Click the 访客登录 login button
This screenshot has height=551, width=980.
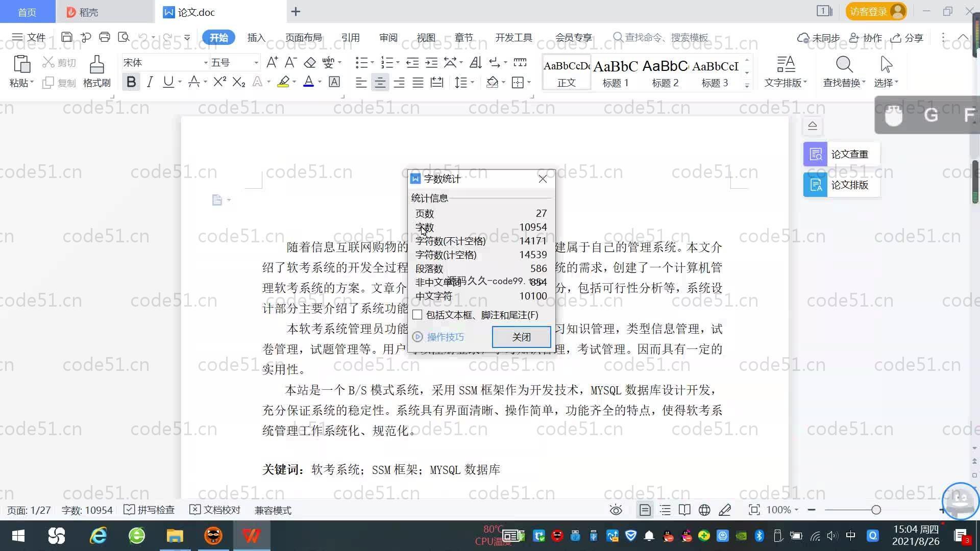pyautogui.click(x=876, y=11)
